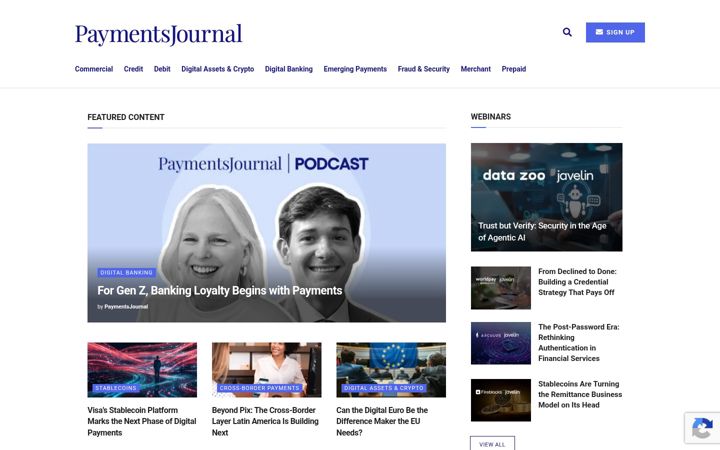
Task: Go to the PaymentsJournal logo homepage
Action: click(158, 34)
